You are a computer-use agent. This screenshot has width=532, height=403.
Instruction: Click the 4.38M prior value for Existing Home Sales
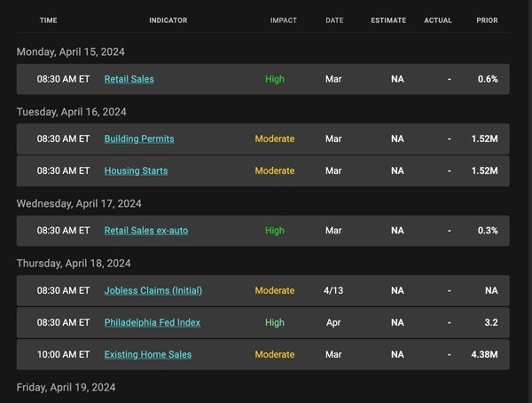click(x=484, y=355)
